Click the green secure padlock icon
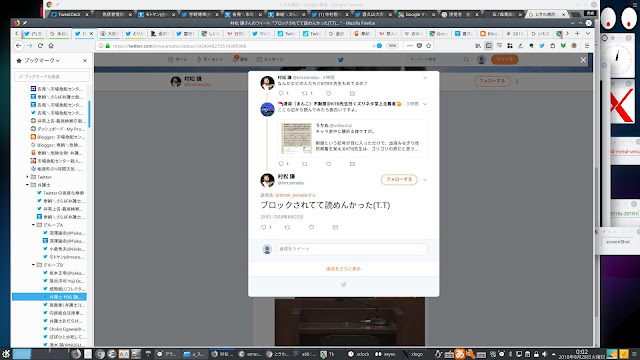The height and width of the screenshot is (360, 640). tap(108, 46)
